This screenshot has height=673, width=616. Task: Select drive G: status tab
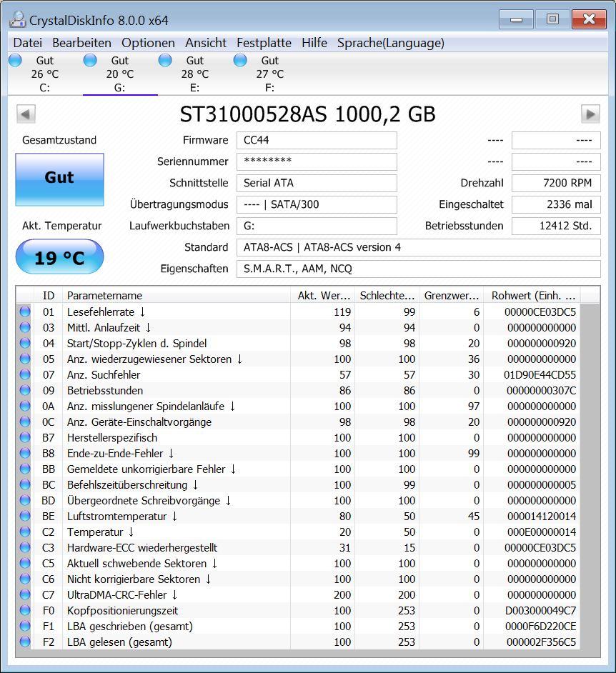(120, 74)
